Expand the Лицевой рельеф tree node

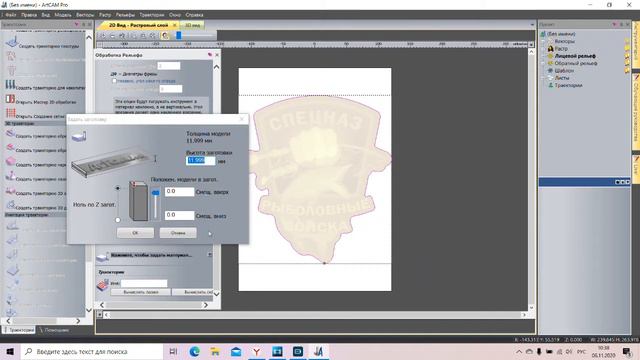click(543, 56)
